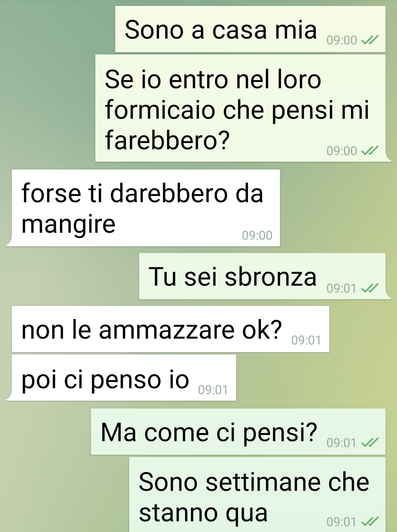This screenshot has height=532, width=397.
Task: Select 'Ma come ci pensi?' message bubble
Action: pos(238,432)
